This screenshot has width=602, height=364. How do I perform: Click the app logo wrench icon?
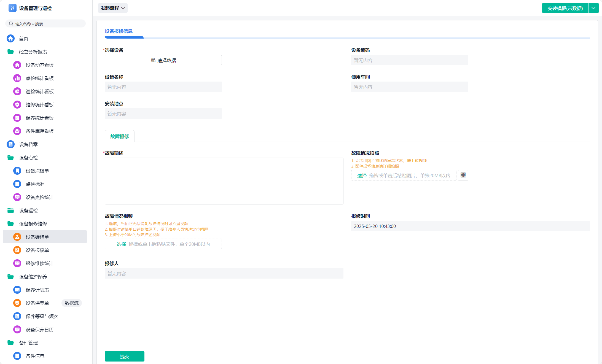(x=12, y=8)
